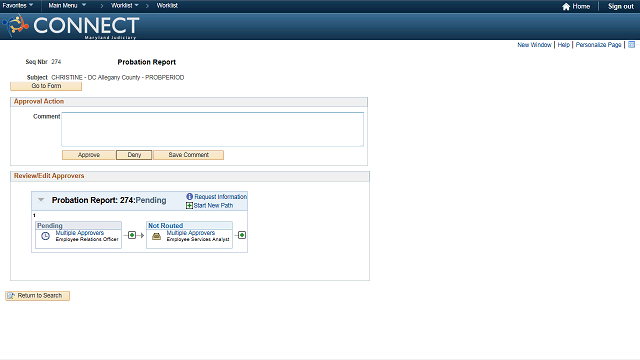The image size is (640, 360).
Task: Open the Worklist breadcrumb dropdown
Action: click(125, 5)
